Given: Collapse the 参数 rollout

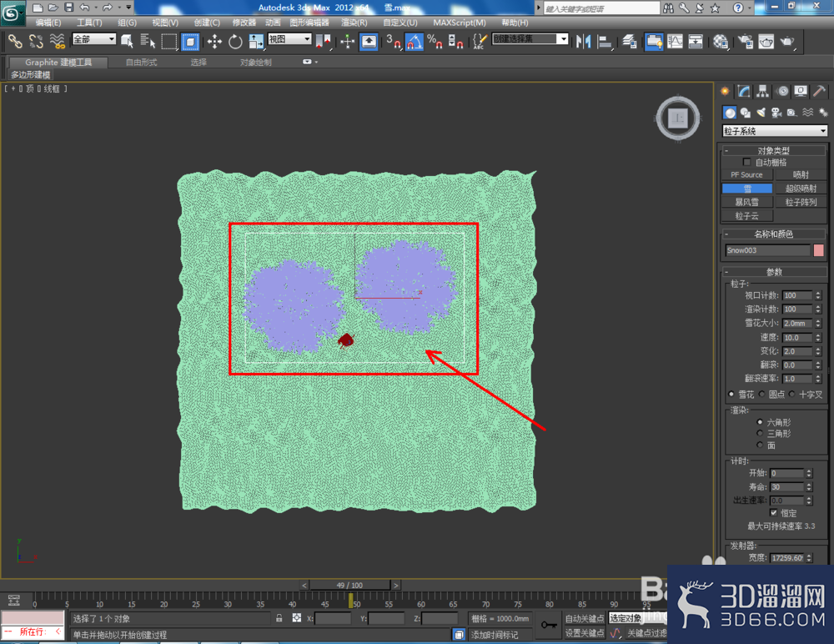Looking at the screenshot, I should pos(773,272).
